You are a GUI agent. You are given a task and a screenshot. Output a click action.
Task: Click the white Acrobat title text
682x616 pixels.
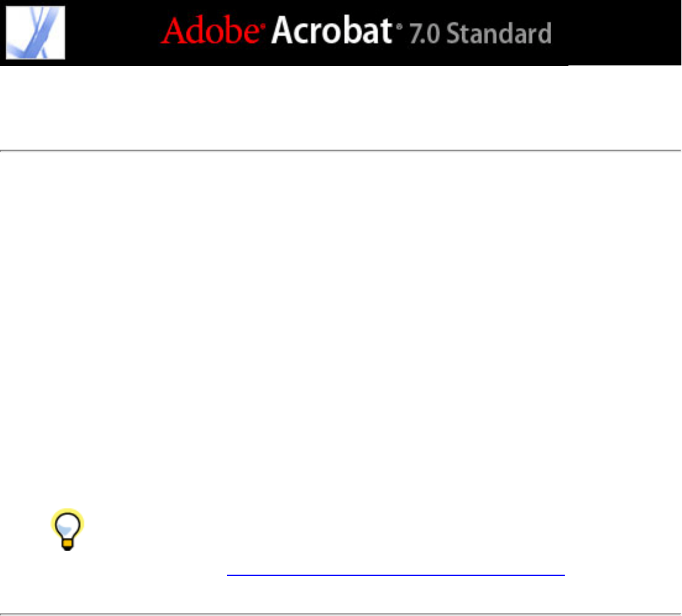pos(331,30)
